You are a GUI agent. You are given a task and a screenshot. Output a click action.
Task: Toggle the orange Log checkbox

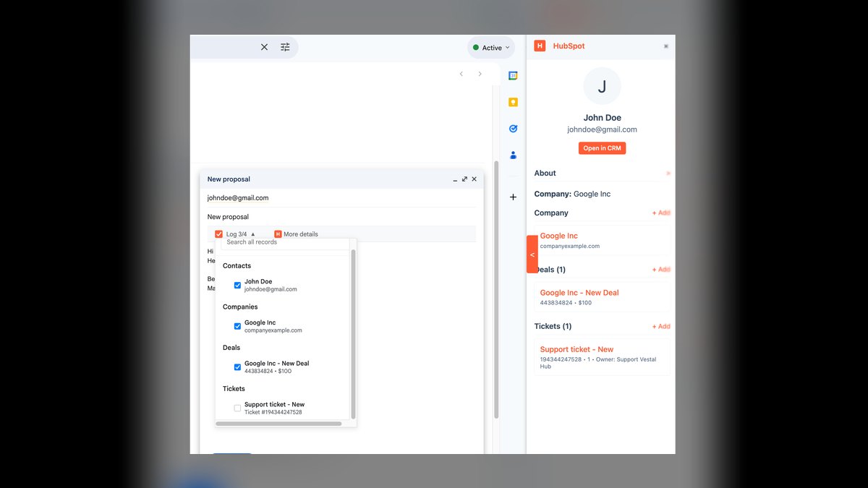point(218,234)
